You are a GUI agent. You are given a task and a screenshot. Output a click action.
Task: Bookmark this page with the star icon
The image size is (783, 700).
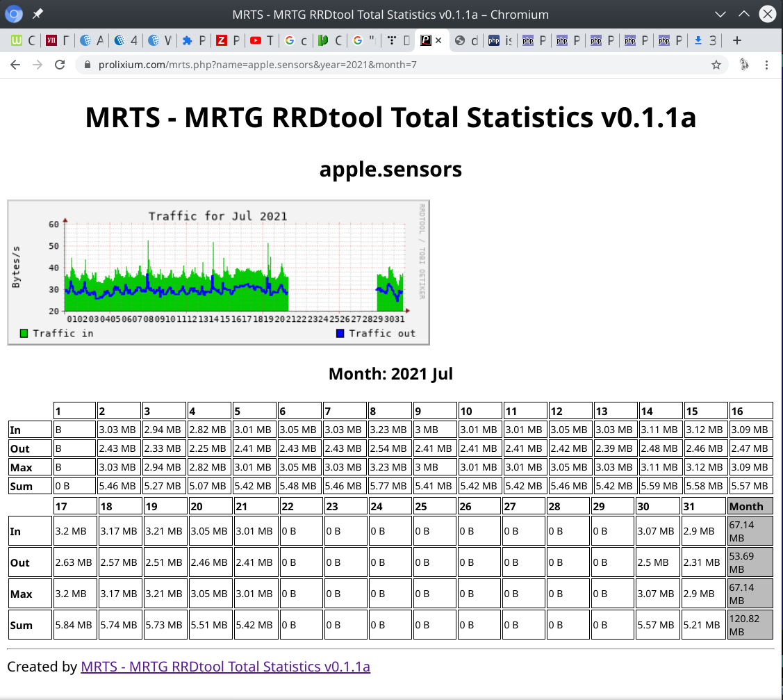(x=716, y=65)
